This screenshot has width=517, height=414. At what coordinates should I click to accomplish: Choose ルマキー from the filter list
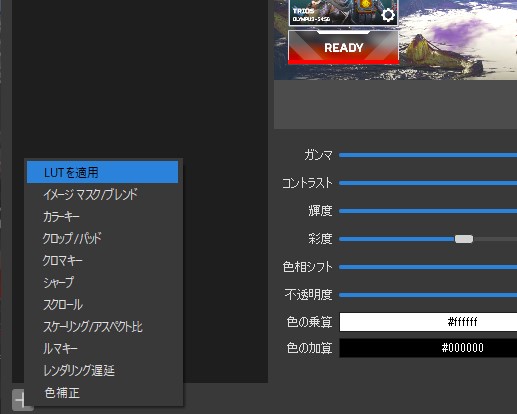click(102, 348)
